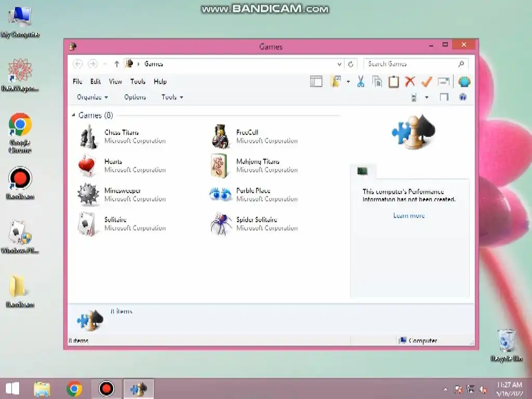532x399 pixels.
Task: Click the volume tray icon
Action: click(483, 389)
